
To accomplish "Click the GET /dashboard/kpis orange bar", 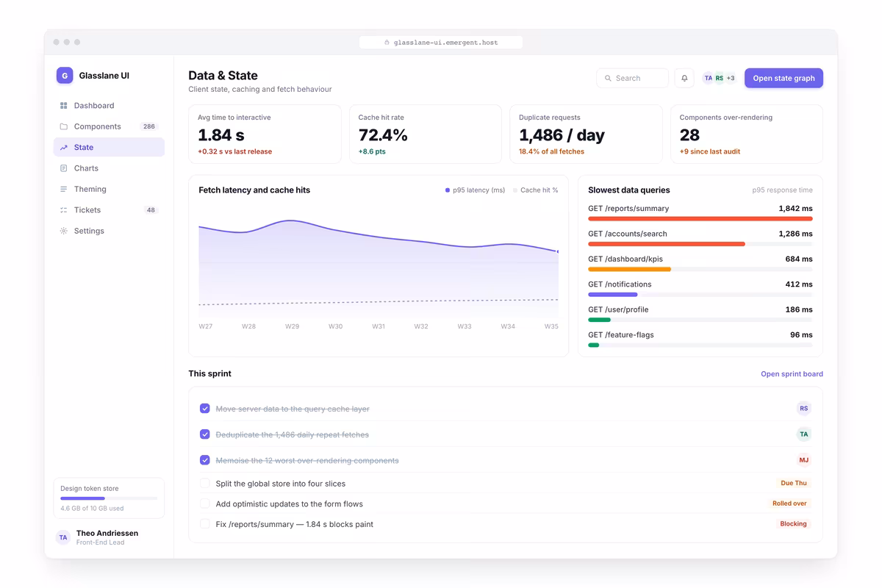I will click(629, 269).
